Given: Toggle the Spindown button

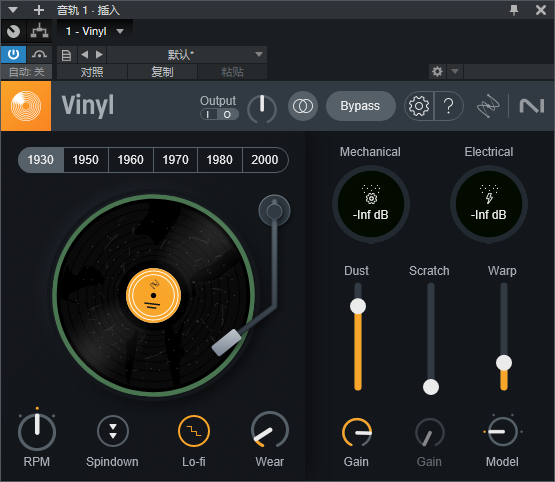Looking at the screenshot, I should [113, 431].
